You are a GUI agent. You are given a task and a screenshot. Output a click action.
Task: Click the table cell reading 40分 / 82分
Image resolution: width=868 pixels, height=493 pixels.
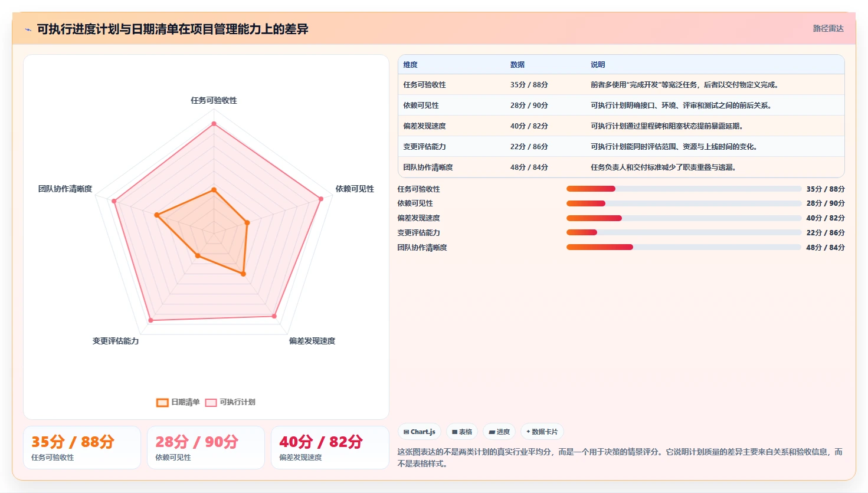tap(529, 126)
